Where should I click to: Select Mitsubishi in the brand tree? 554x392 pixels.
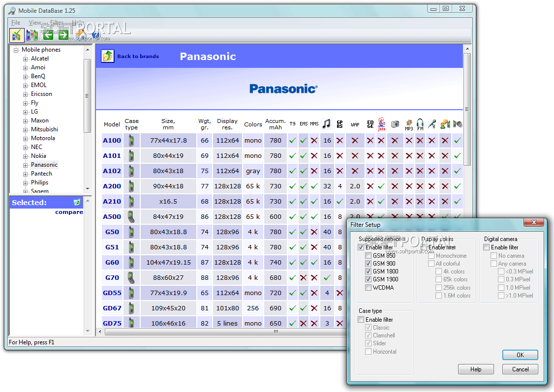(x=44, y=129)
